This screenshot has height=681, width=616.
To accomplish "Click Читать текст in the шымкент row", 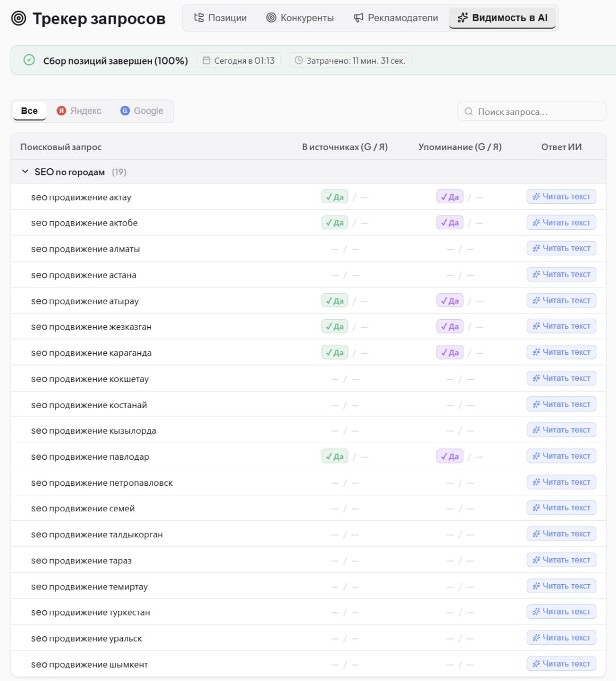I will pyautogui.click(x=561, y=663).
